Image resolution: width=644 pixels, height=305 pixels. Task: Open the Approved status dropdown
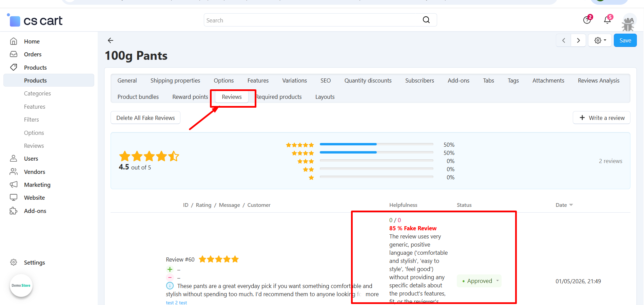[479, 281]
